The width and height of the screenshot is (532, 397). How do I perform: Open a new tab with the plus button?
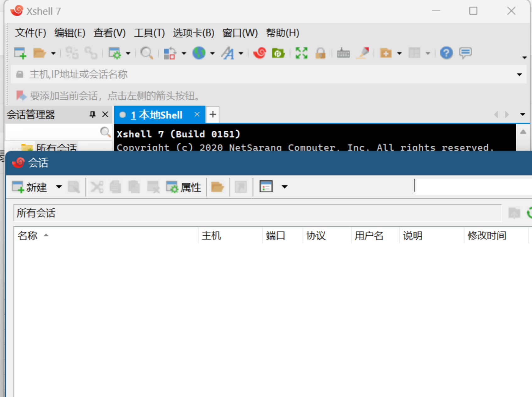212,114
